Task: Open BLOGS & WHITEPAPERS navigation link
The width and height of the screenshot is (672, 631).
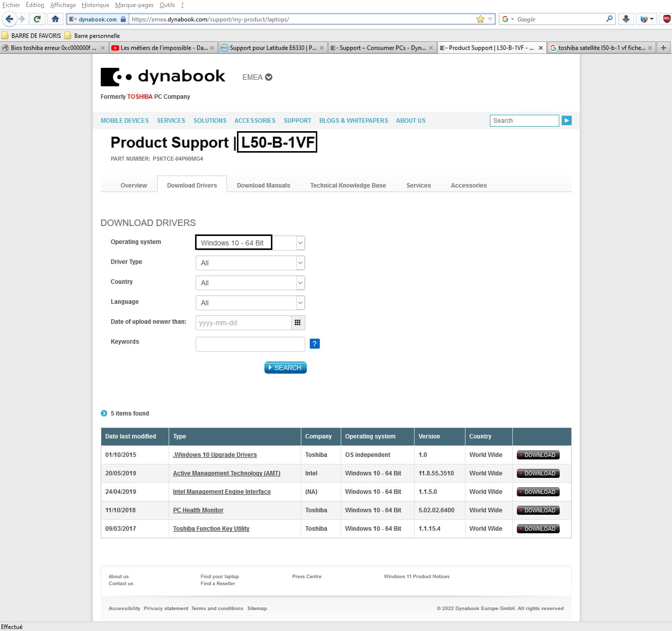Action: point(354,121)
